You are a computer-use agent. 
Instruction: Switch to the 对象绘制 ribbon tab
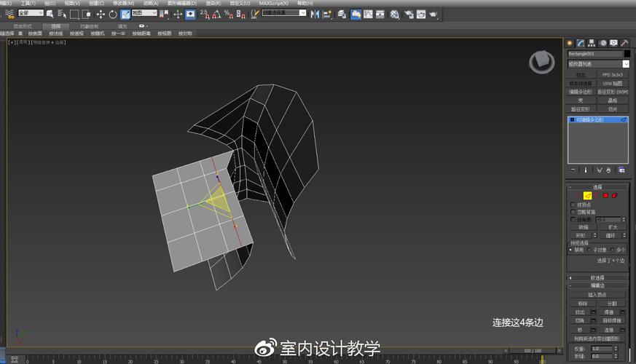[x=88, y=26]
